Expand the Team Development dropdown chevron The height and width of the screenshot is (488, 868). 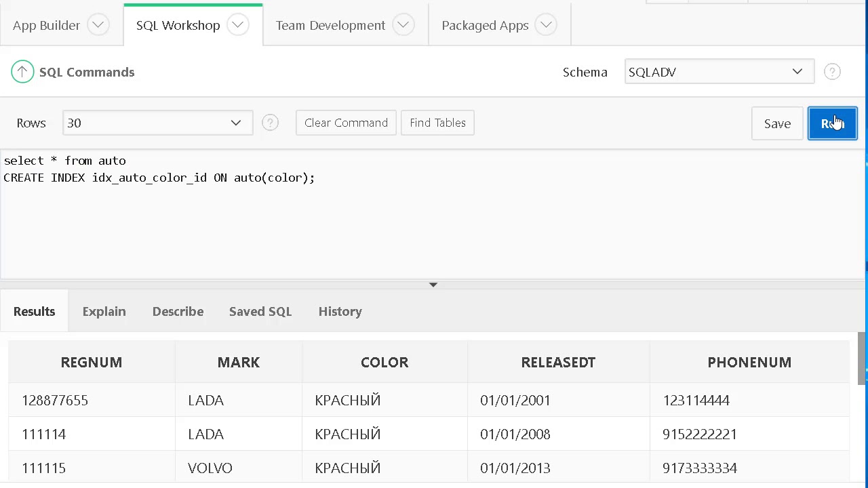click(x=403, y=25)
